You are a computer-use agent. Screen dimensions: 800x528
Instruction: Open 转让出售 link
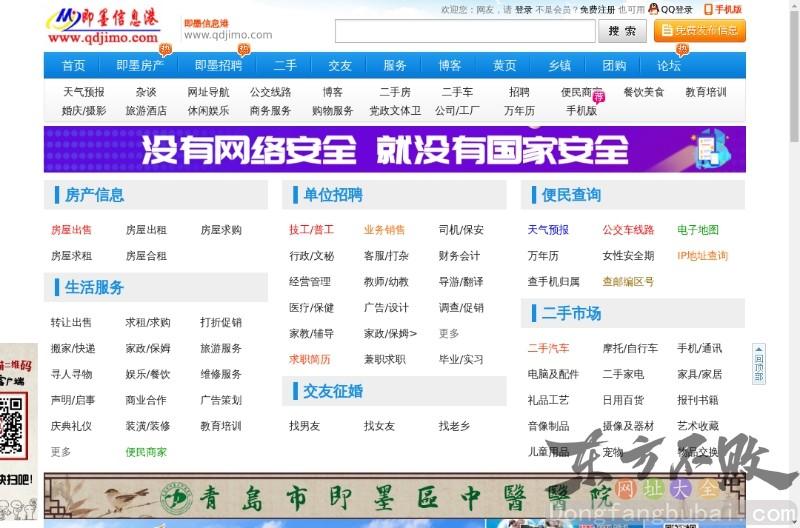pos(71,322)
